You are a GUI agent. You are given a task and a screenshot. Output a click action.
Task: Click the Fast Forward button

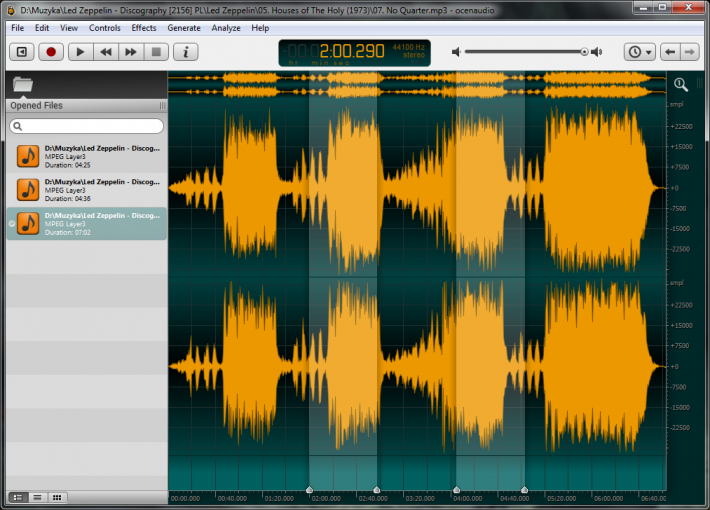(131, 52)
